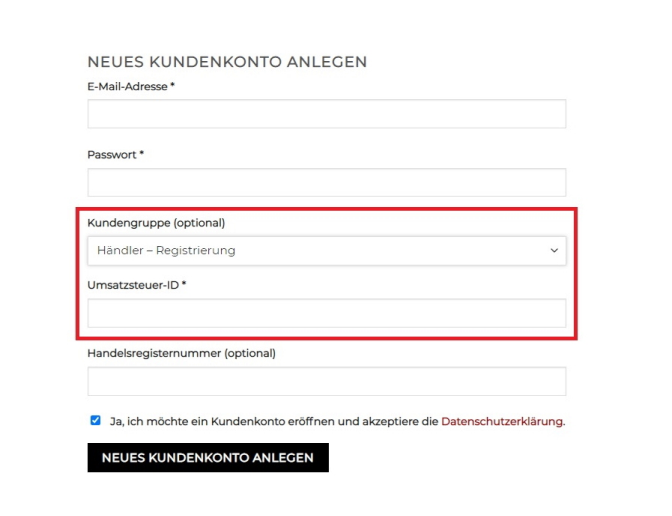
Task: Click the Kundengruppe (optional) label
Action: 156,223
